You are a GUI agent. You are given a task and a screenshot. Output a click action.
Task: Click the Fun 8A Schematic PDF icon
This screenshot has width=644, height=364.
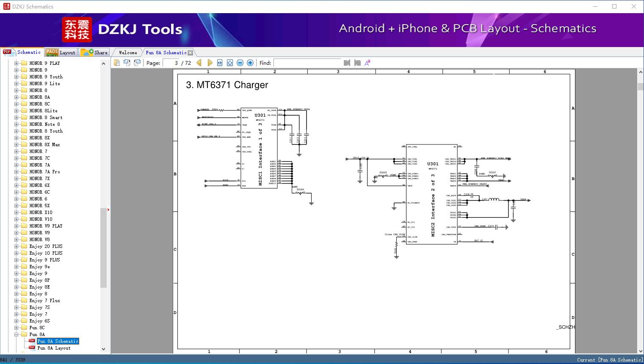[32, 341]
